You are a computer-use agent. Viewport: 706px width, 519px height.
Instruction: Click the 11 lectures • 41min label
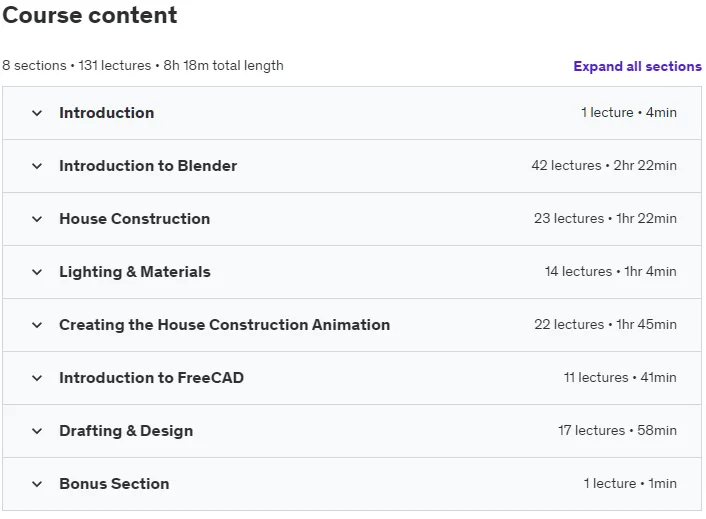click(620, 377)
